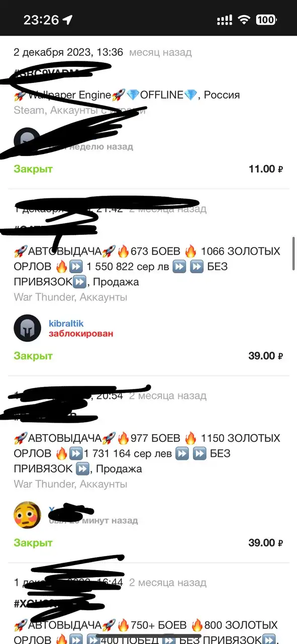Tap the location arrow next to the clock
This screenshot has height=644, width=297.
(67, 20)
